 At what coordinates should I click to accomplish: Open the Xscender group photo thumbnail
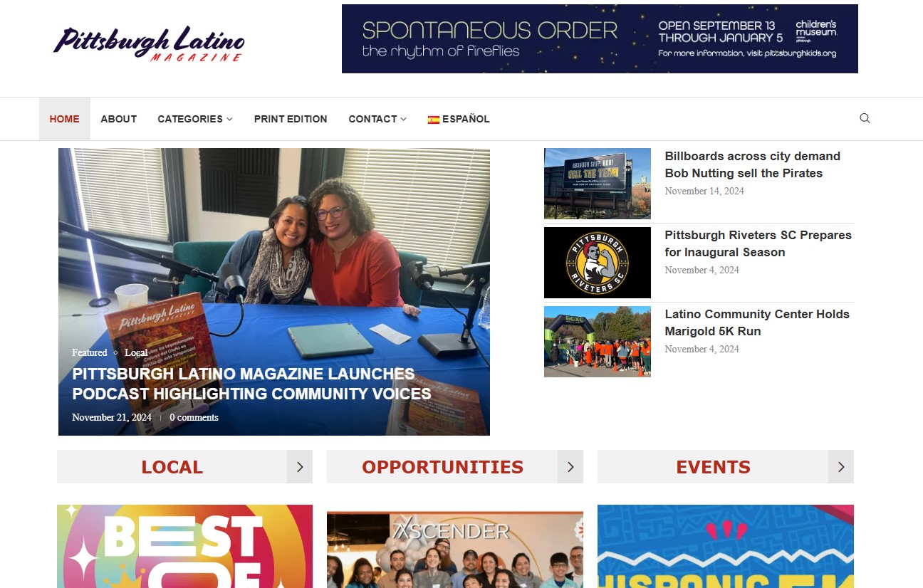tap(455, 546)
